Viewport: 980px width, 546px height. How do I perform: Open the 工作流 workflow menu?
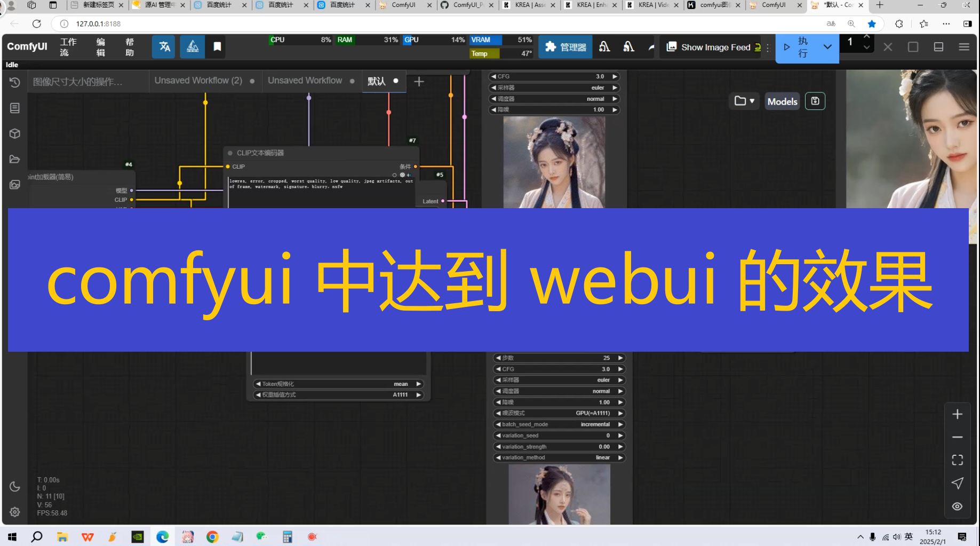[x=68, y=47]
